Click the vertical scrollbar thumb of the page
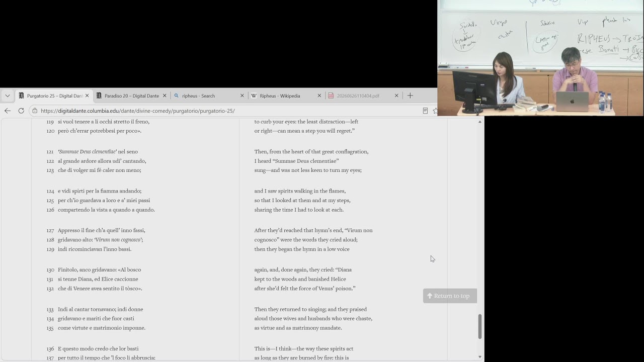 tap(479, 326)
